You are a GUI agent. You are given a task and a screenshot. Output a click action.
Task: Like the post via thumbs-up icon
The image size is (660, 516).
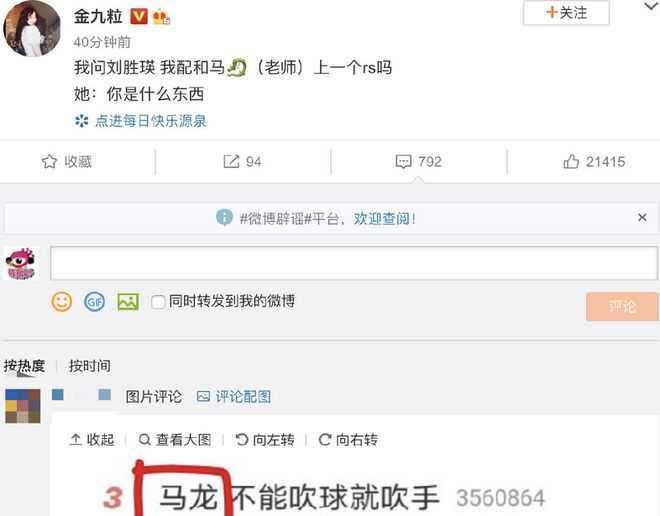point(571,162)
